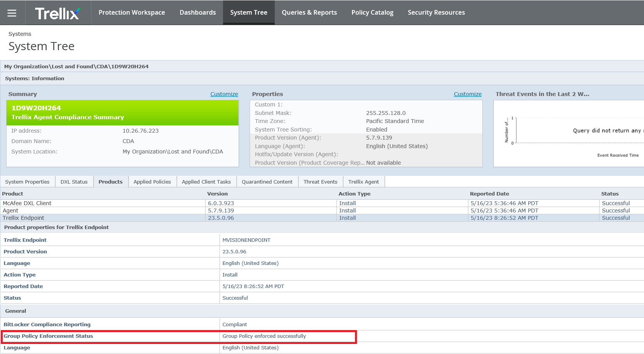Select the Agent product row
Image resolution: width=644 pixels, height=354 pixels.
point(322,211)
